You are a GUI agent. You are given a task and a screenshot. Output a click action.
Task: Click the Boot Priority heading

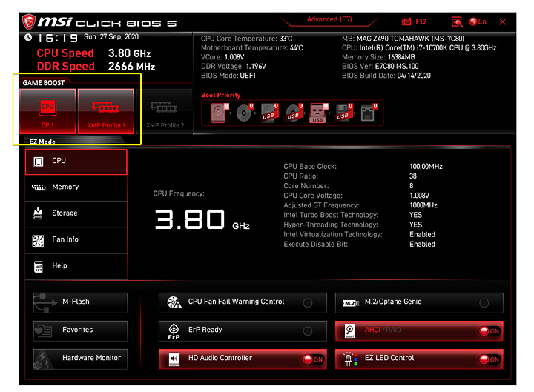tap(221, 96)
